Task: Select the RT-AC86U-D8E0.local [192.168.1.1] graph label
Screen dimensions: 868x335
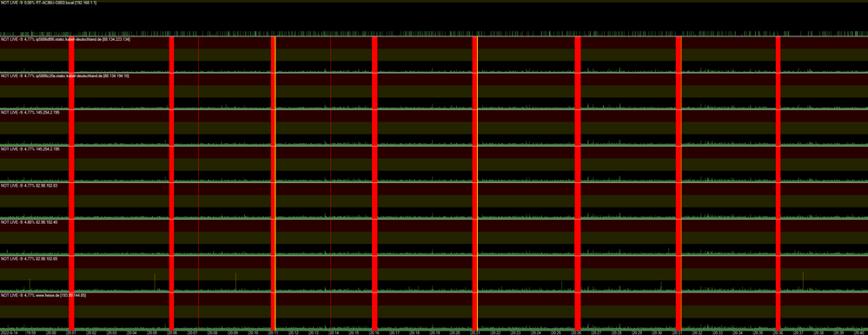Action: (x=49, y=3)
